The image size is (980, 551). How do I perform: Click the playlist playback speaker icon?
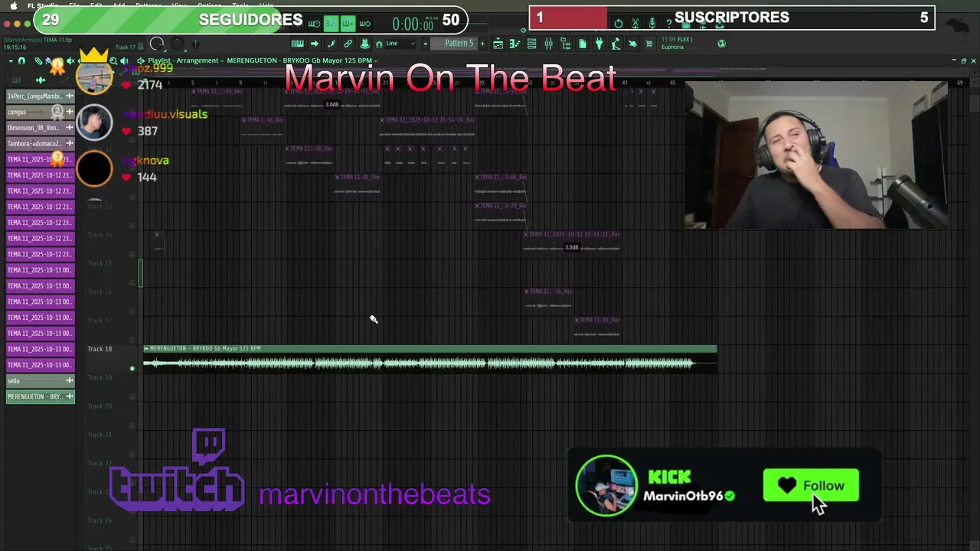(x=125, y=61)
